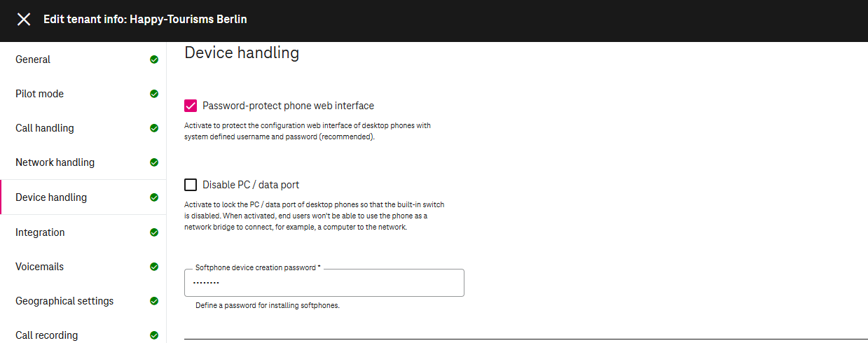The width and height of the screenshot is (868, 343).
Task: Close the Edit tenant info dialog
Action: point(24,20)
